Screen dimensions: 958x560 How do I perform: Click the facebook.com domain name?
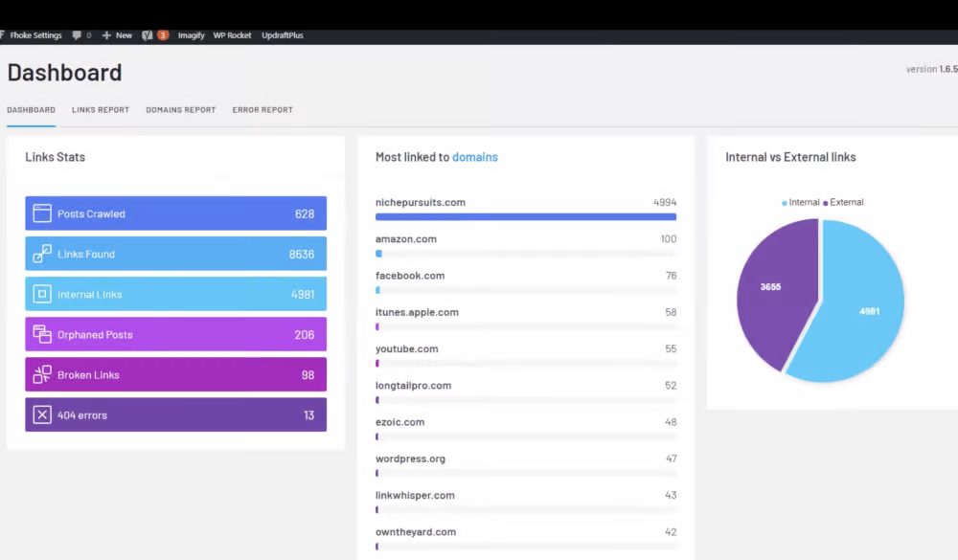[410, 276]
